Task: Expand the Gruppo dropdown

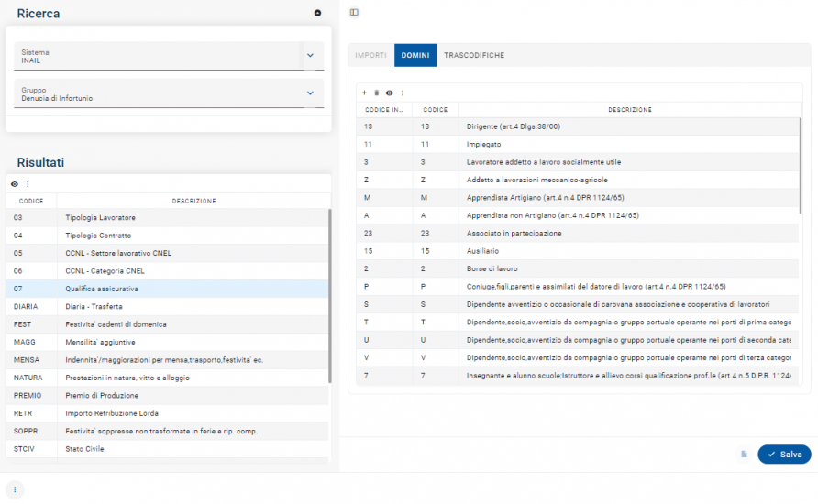Action: (310, 93)
